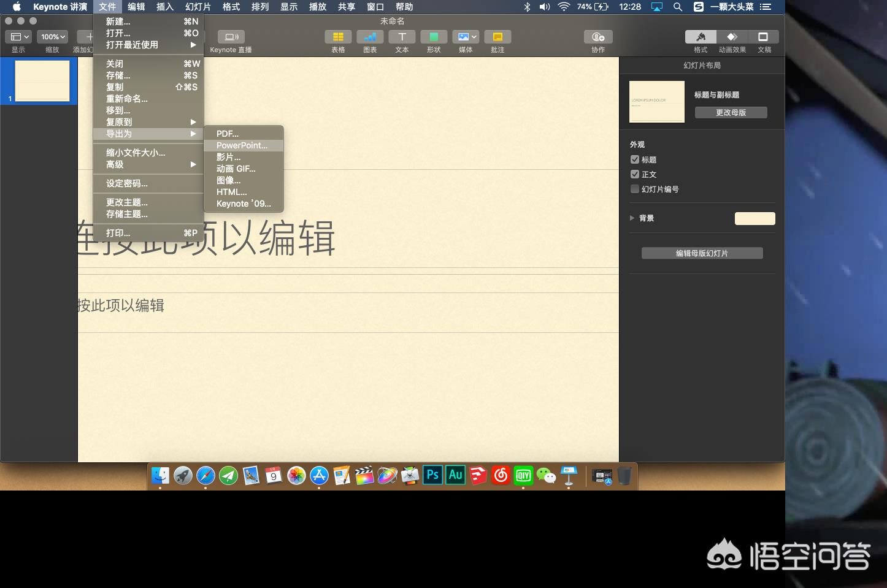Open iQIYI in the Dock
The image size is (887, 588).
(x=523, y=475)
